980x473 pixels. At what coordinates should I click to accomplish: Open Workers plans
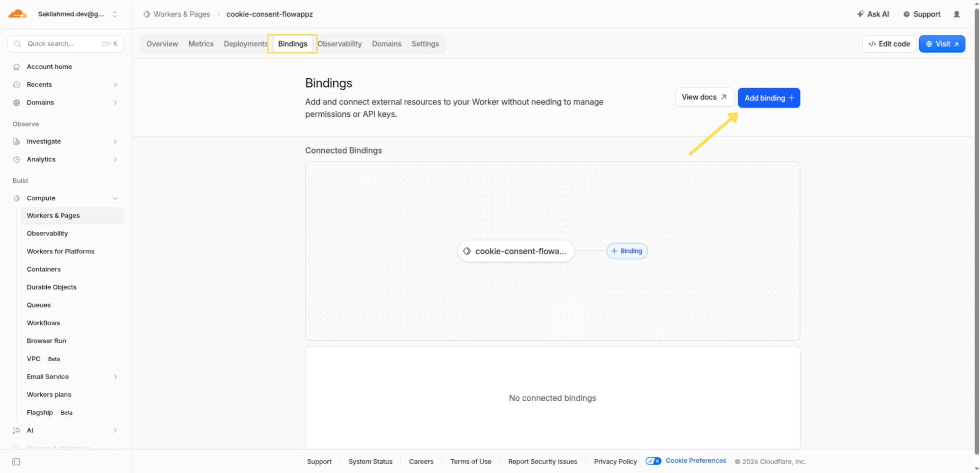pyautogui.click(x=49, y=395)
